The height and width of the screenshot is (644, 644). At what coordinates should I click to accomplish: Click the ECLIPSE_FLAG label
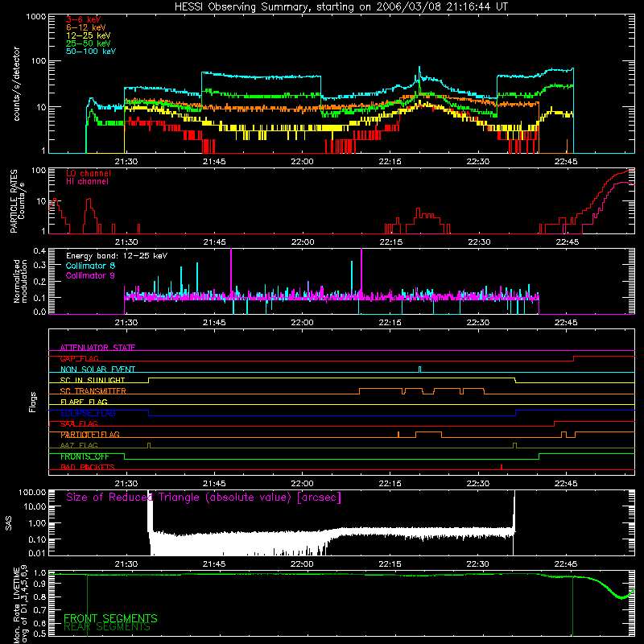tap(88, 413)
